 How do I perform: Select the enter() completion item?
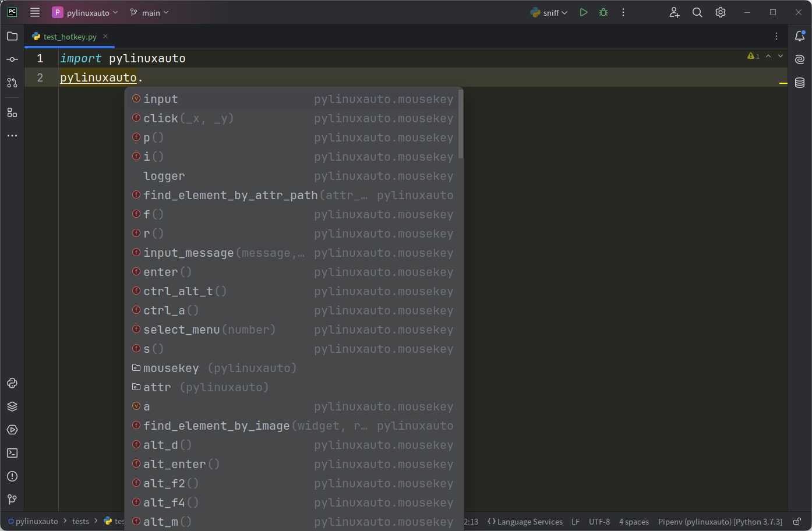[292, 272]
